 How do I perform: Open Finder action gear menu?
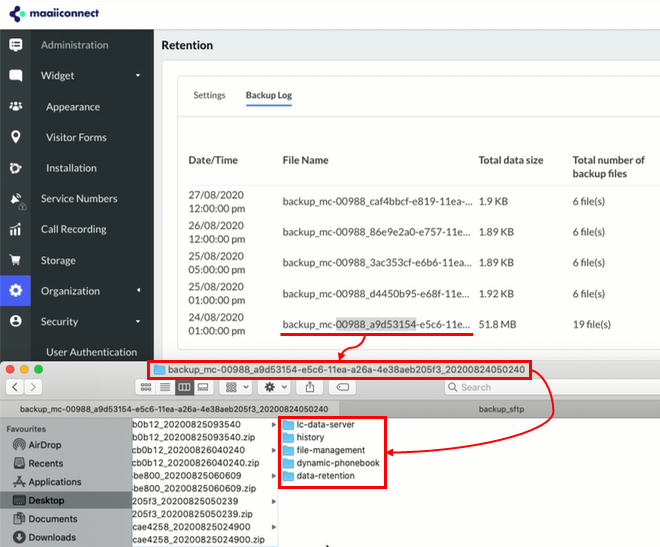[275, 387]
